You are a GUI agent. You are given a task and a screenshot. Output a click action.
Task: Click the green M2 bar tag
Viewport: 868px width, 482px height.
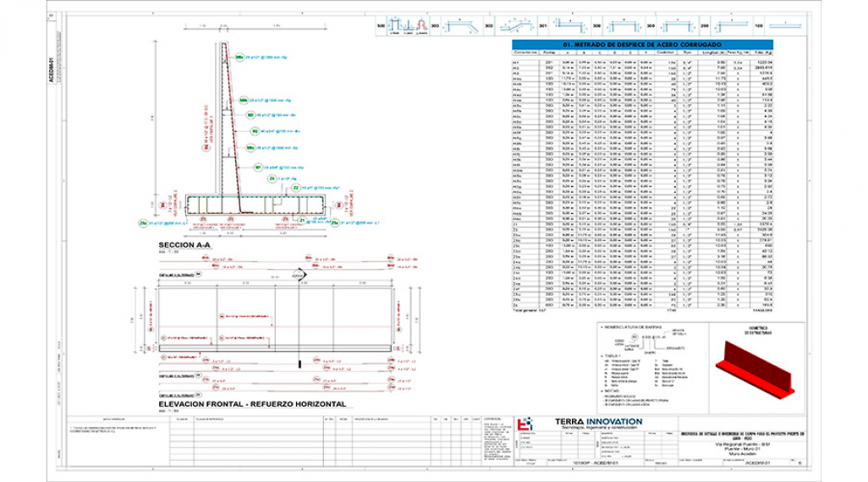click(255, 131)
